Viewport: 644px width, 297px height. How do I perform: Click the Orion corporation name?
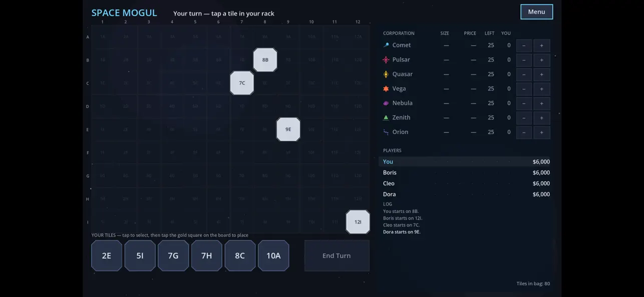click(x=401, y=132)
